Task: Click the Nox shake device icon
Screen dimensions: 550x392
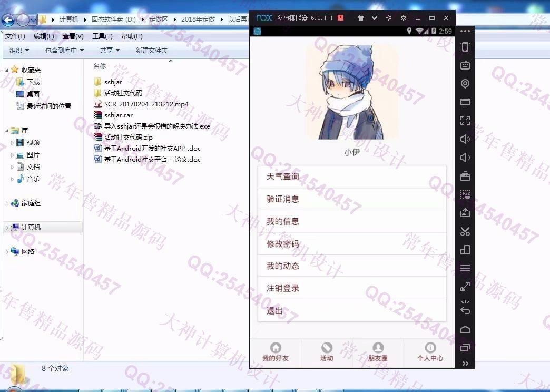Action: coord(465,47)
